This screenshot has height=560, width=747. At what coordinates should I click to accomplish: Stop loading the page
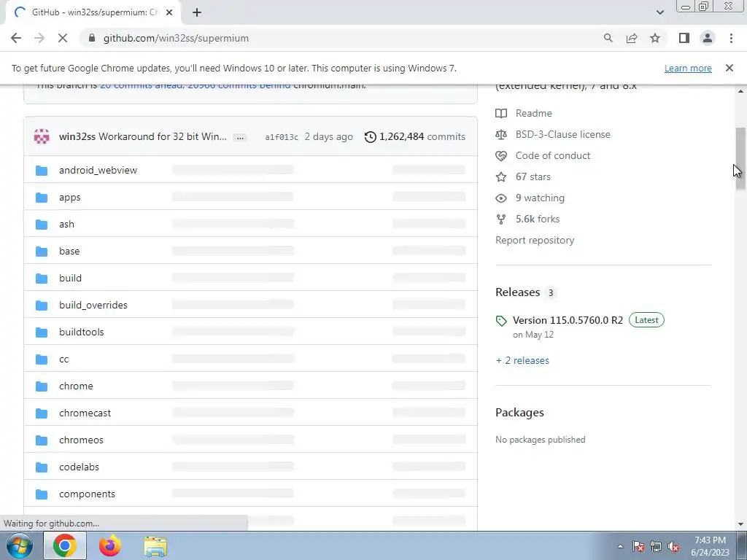tap(63, 38)
